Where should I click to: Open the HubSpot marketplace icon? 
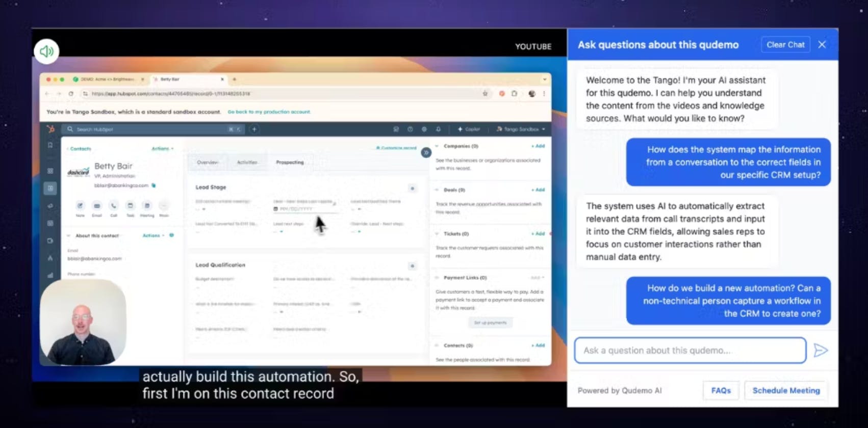[x=396, y=129]
